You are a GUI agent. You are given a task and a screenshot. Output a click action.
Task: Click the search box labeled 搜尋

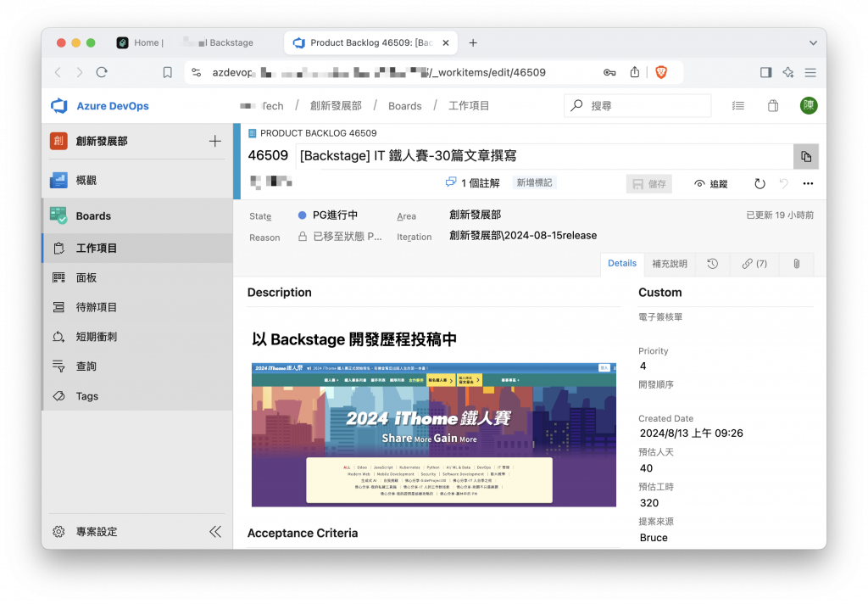pyautogui.click(x=637, y=105)
